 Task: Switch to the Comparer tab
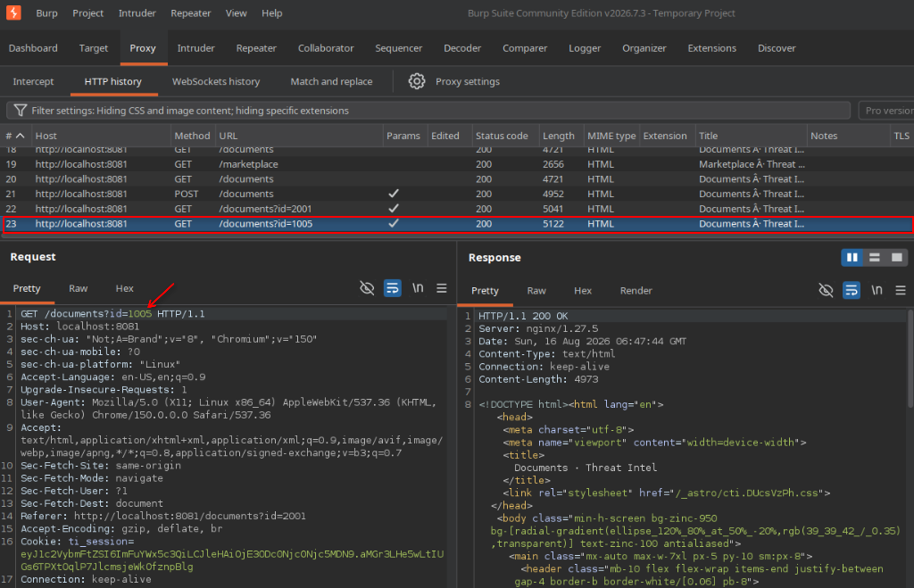(525, 48)
